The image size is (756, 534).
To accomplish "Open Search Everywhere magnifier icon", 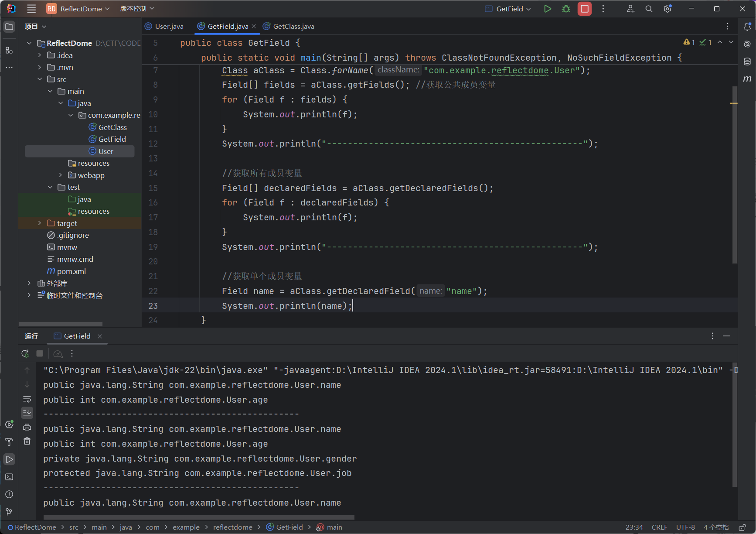I will pyautogui.click(x=649, y=9).
